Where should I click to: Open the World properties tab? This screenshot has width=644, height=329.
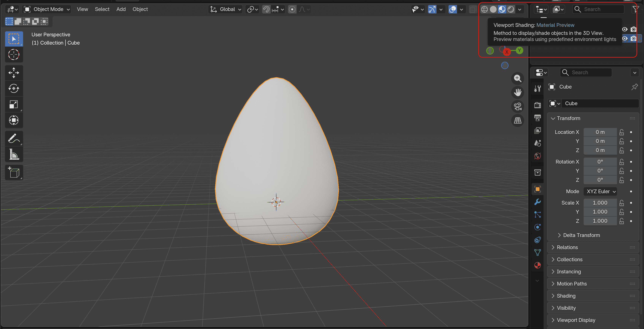(x=537, y=156)
